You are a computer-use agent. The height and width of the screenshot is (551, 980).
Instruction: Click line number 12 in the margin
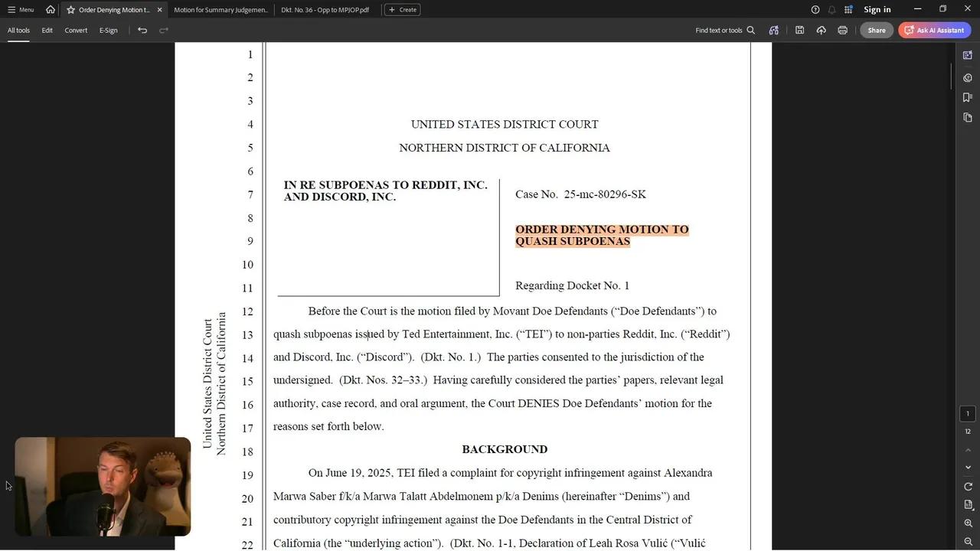pos(247,311)
